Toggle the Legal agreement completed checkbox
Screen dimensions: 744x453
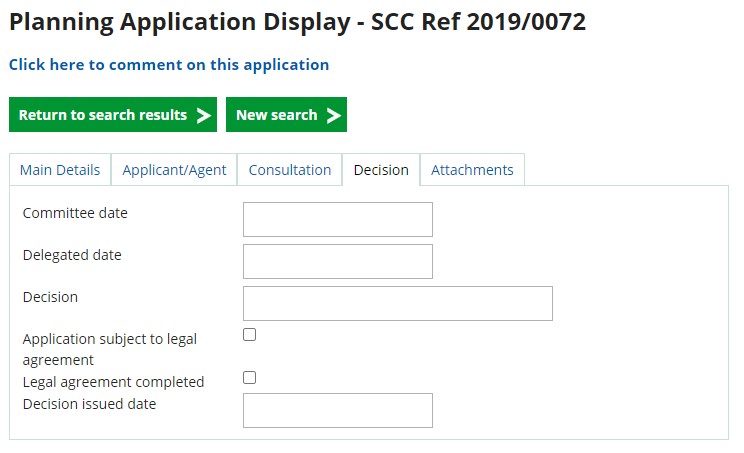tap(250, 377)
